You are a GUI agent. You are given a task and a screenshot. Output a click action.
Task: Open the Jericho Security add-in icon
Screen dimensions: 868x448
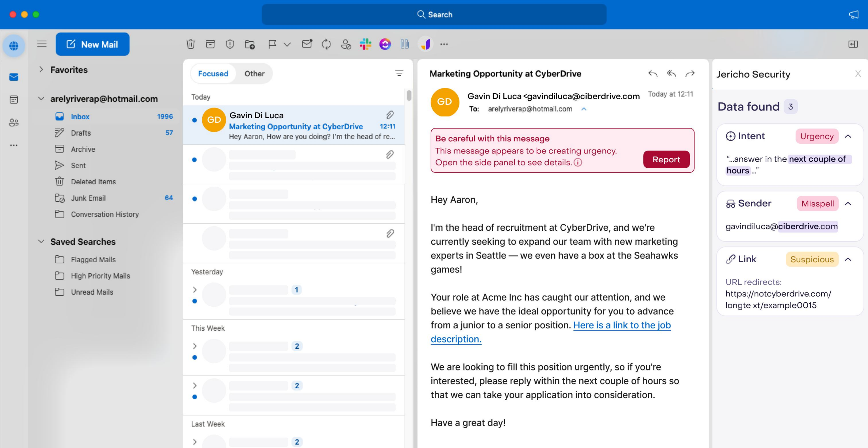tap(425, 44)
